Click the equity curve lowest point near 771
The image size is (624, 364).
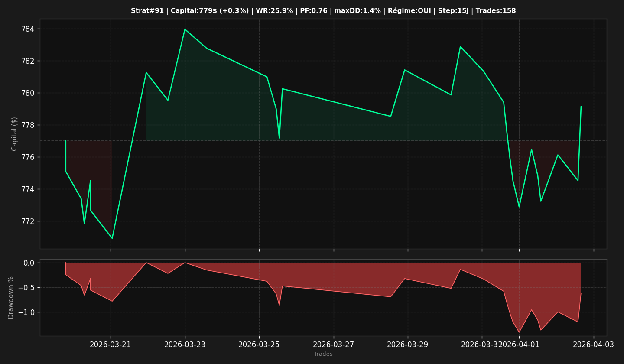pos(112,238)
